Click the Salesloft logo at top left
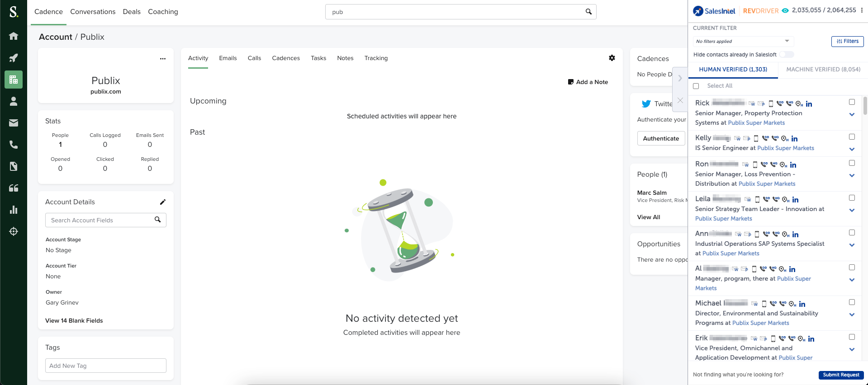The width and height of the screenshot is (868, 385). click(x=14, y=11)
